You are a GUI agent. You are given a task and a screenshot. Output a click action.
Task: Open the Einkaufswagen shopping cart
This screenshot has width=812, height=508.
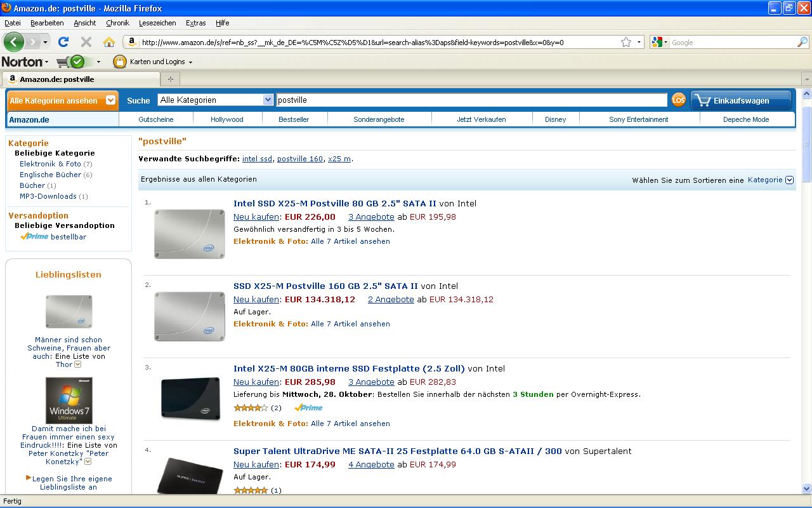point(741,100)
